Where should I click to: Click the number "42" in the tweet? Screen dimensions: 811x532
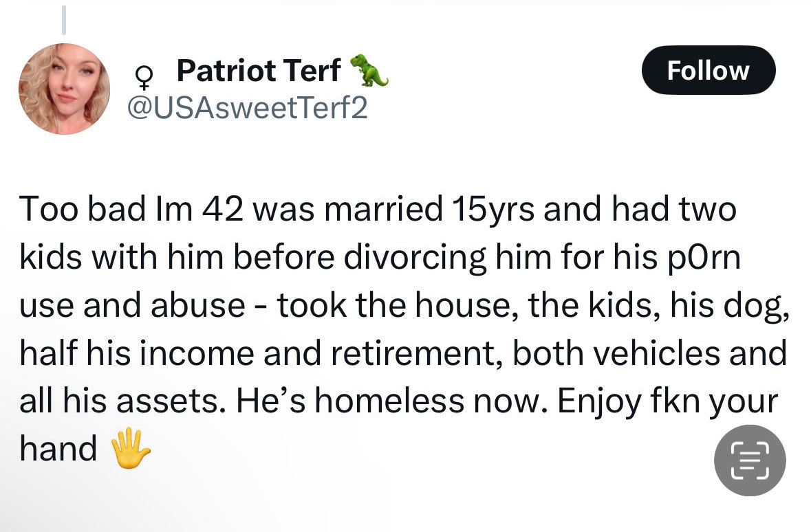(220, 210)
